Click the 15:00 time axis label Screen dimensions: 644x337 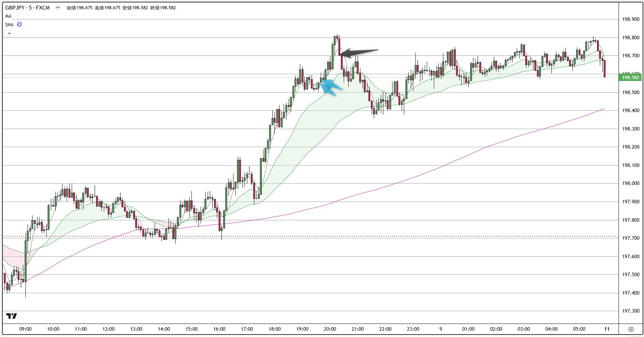coord(191,329)
